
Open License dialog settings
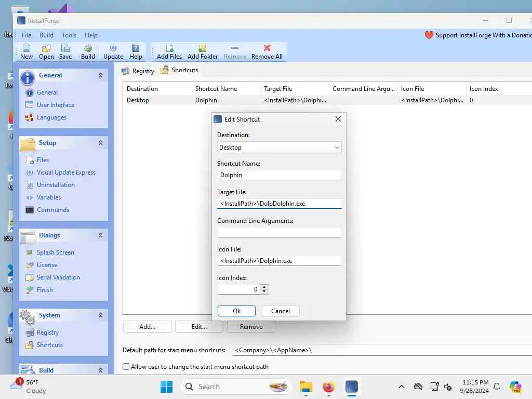[x=47, y=265]
